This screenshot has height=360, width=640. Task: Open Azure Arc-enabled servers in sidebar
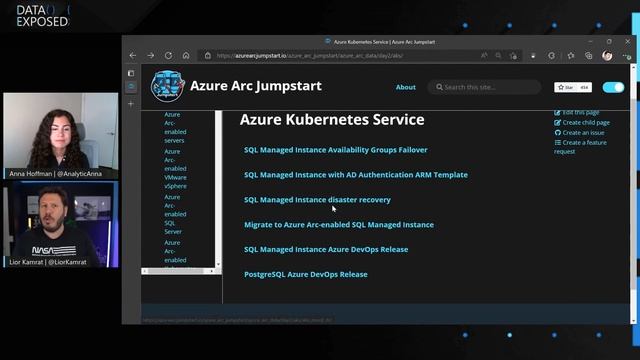pyautogui.click(x=175, y=127)
